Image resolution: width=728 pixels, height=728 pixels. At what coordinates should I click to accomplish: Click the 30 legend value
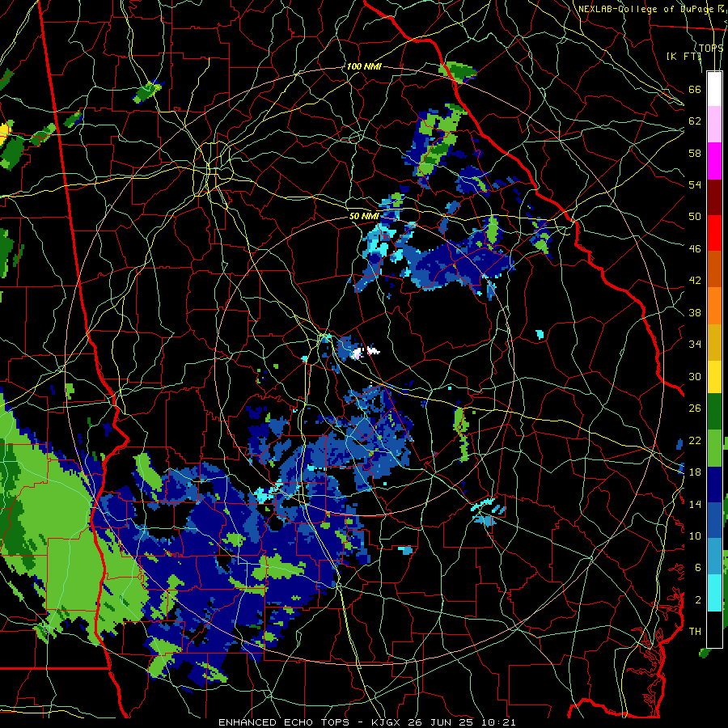[x=695, y=376]
